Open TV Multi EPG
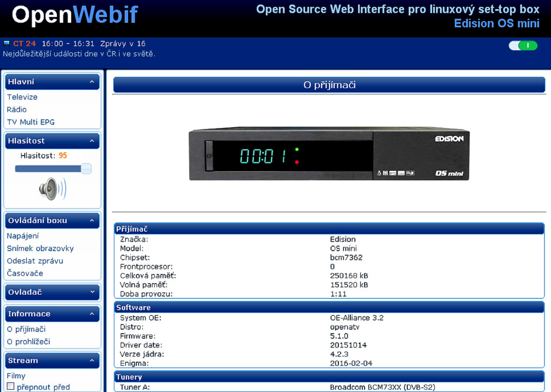The width and height of the screenshot is (551, 392). pyautogui.click(x=31, y=122)
